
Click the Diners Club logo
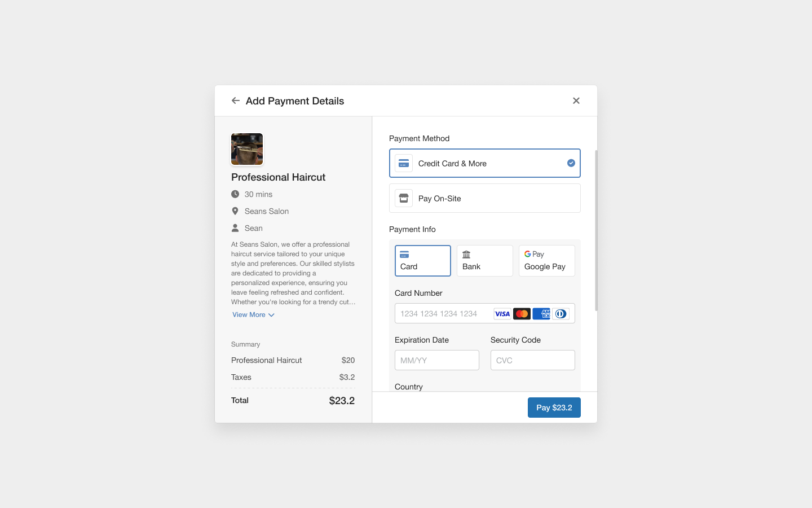(560, 313)
